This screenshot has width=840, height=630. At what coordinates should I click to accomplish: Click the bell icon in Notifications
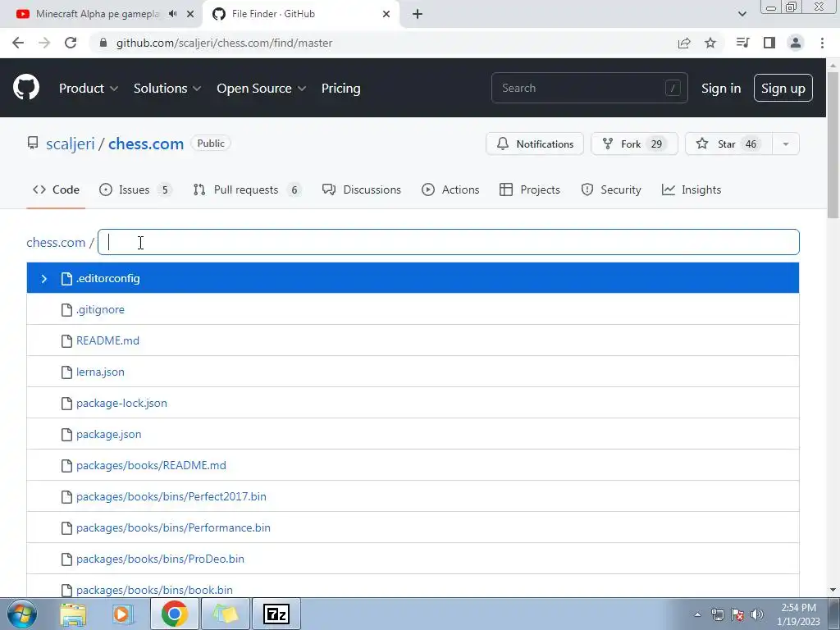(x=503, y=144)
